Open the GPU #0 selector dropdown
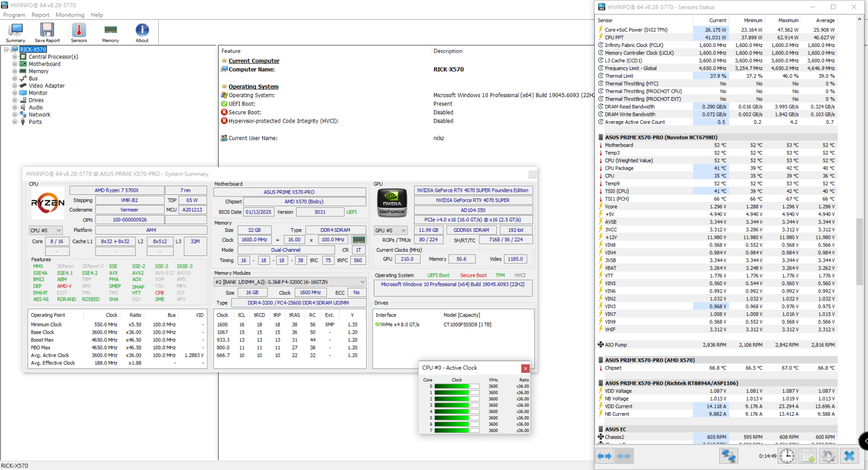 pyautogui.click(x=391, y=230)
